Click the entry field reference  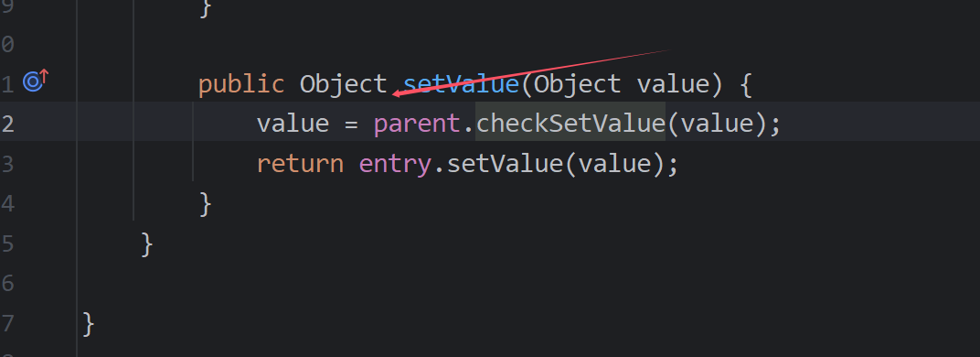(395, 166)
